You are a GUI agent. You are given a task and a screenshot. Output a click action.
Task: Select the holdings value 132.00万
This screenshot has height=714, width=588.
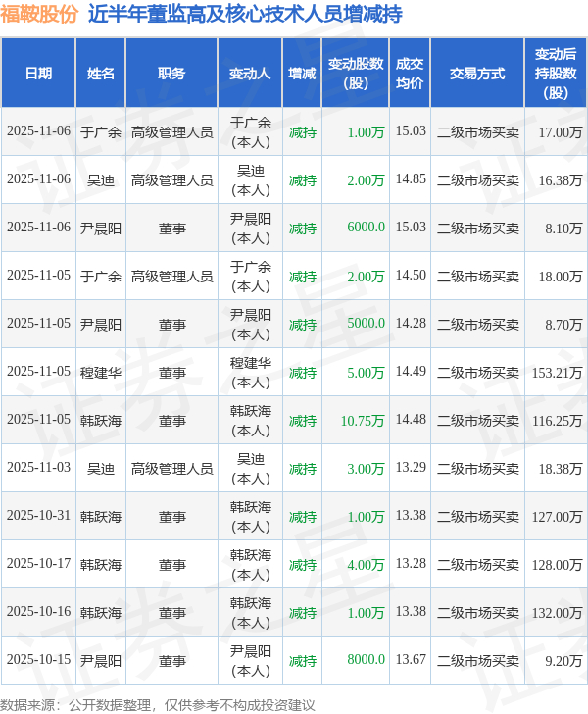click(x=557, y=612)
